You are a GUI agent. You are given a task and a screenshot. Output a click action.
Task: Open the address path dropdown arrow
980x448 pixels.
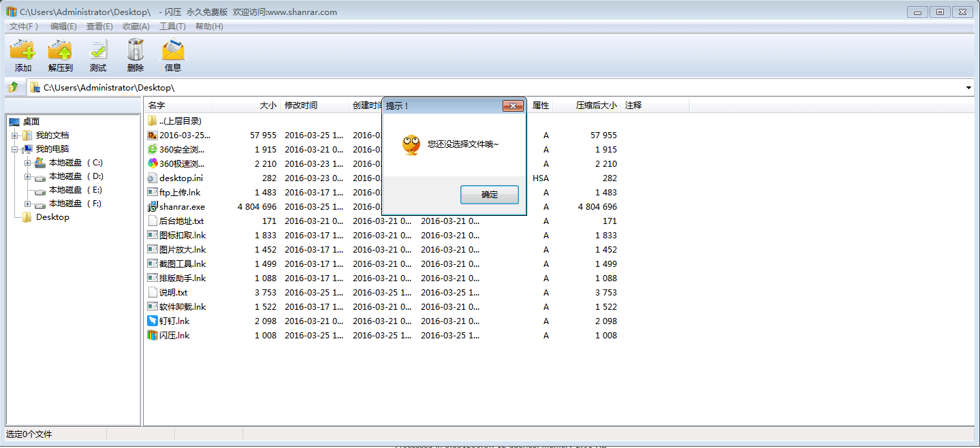[968, 88]
